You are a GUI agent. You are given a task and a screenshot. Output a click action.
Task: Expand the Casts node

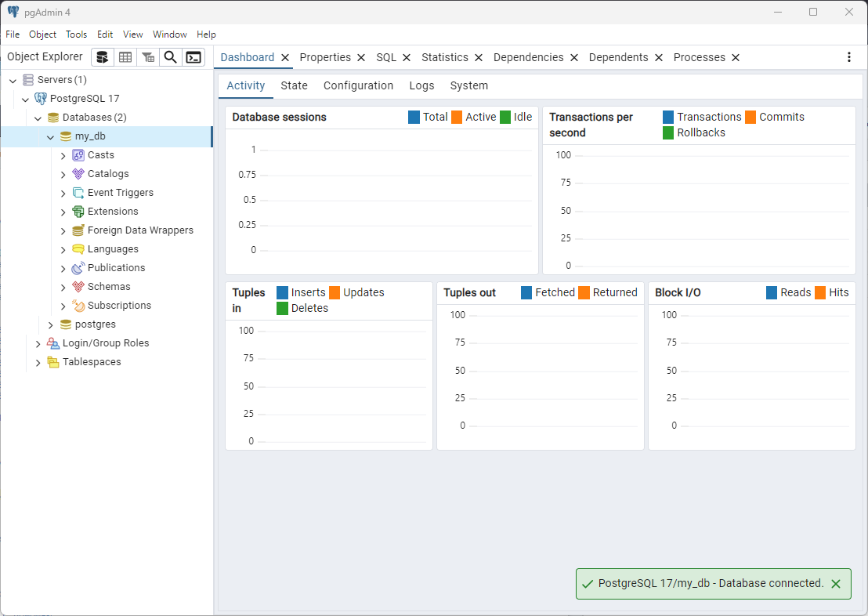pyautogui.click(x=63, y=156)
